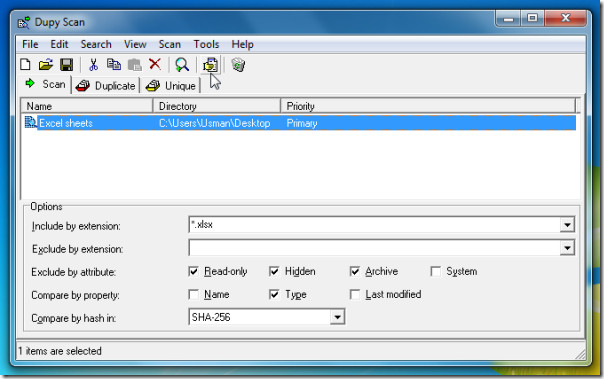
Task: Click the magnifying glass Search icon
Action: (x=182, y=64)
